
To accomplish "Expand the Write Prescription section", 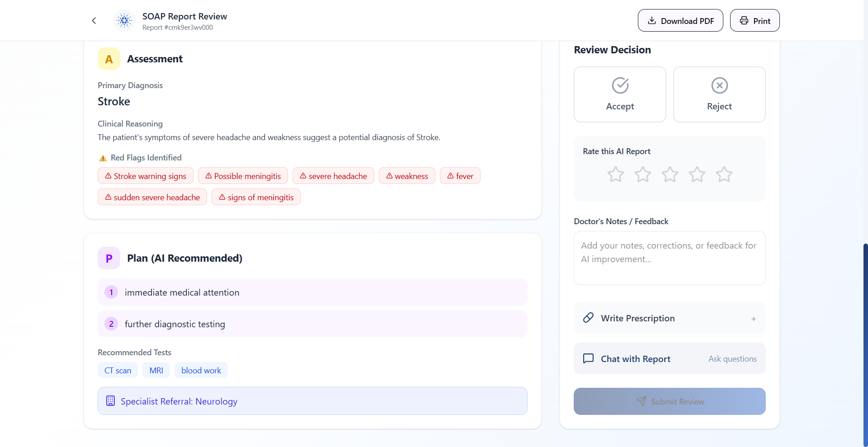I will [x=670, y=318].
